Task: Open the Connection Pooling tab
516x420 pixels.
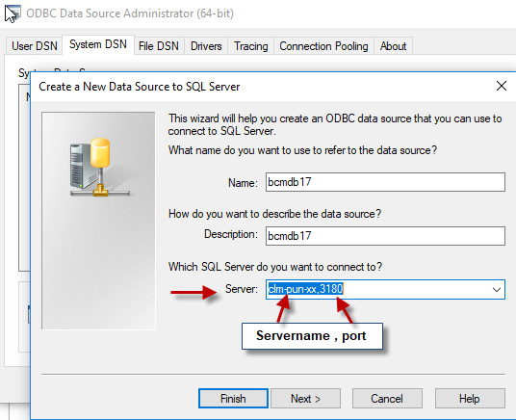Action: (x=323, y=46)
